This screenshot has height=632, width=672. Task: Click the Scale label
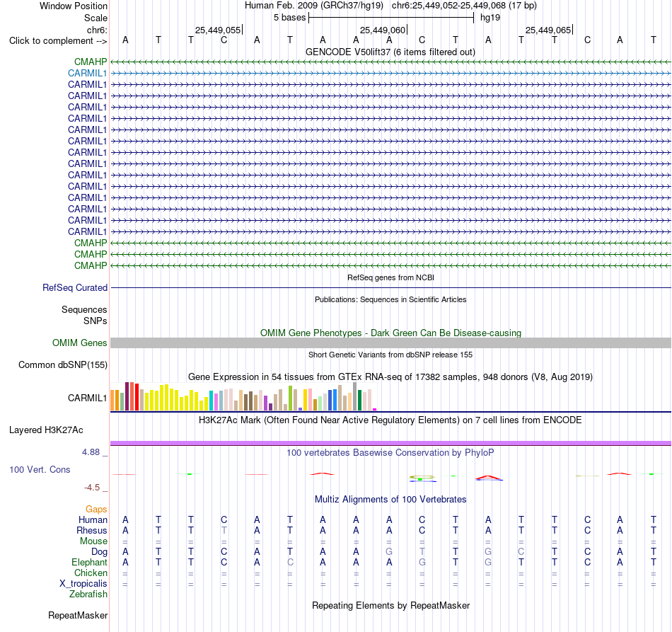[x=95, y=18]
